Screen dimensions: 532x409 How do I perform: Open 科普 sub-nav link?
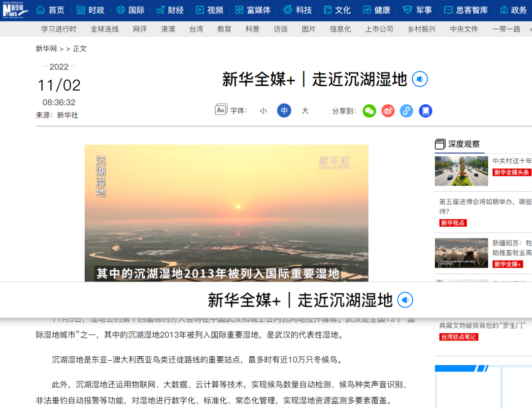tap(252, 29)
